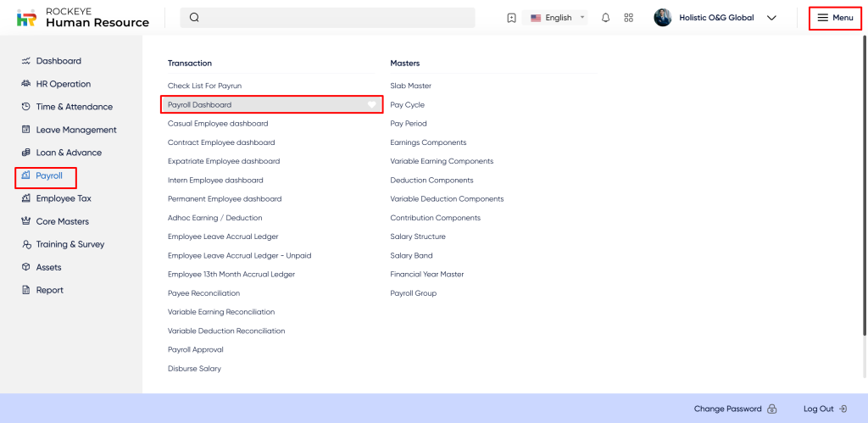This screenshot has height=423, width=868.
Task: Expand the Holistic O&G Global account chevron
Action: click(771, 18)
